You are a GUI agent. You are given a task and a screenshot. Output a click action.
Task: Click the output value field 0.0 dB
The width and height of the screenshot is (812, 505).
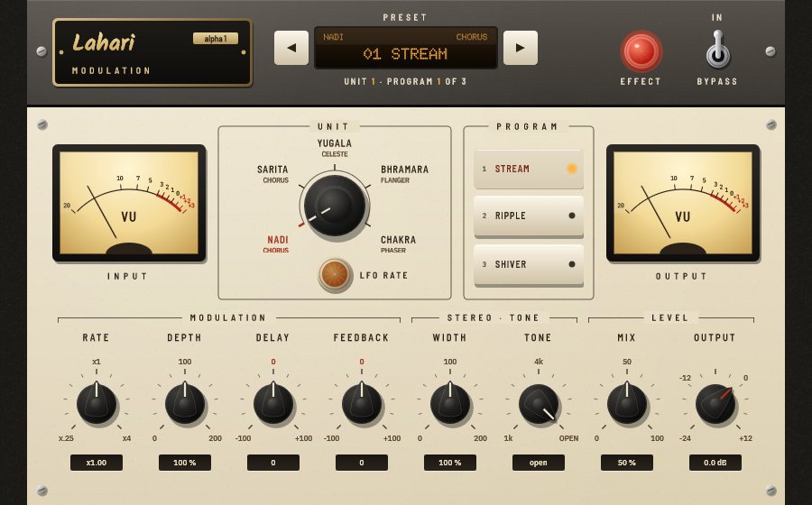pos(715,463)
